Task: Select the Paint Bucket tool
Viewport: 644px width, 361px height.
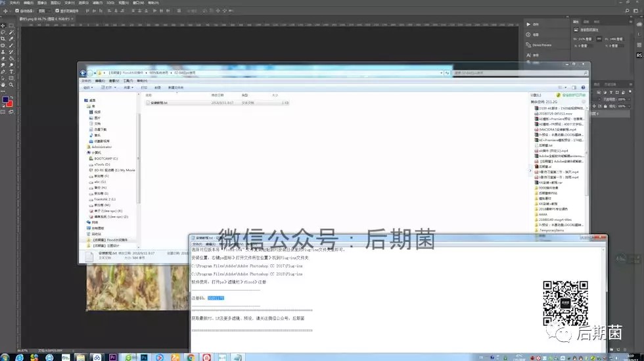Action: pyautogui.click(x=11, y=59)
